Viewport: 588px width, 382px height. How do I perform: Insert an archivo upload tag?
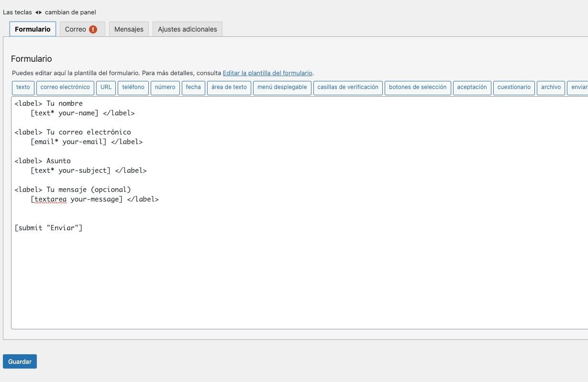pyautogui.click(x=551, y=88)
